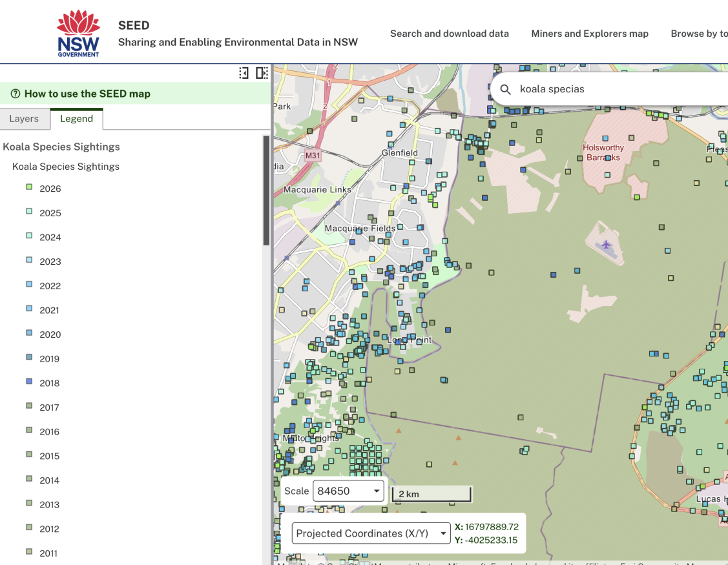Open How to use the SEED map
Screen dimensions: 728x565
[x=87, y=94]
